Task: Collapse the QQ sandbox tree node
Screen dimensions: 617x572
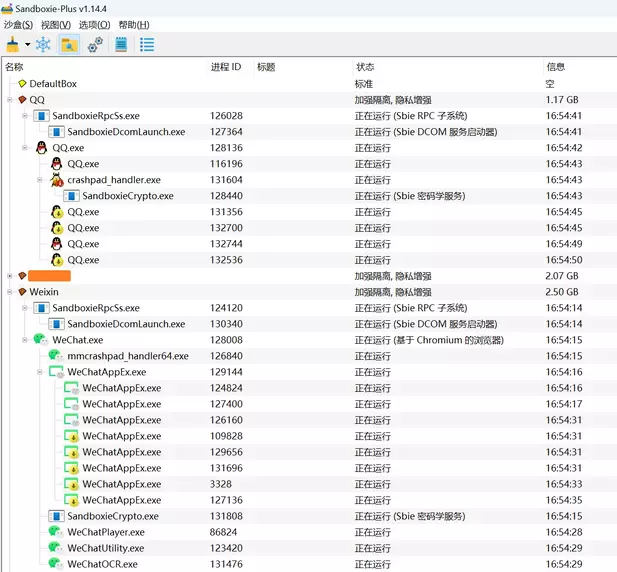Action: (x=10, y=100)
